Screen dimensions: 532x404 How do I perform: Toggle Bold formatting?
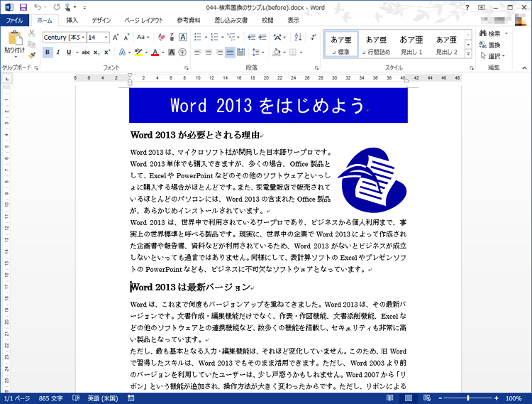[48, 53]
